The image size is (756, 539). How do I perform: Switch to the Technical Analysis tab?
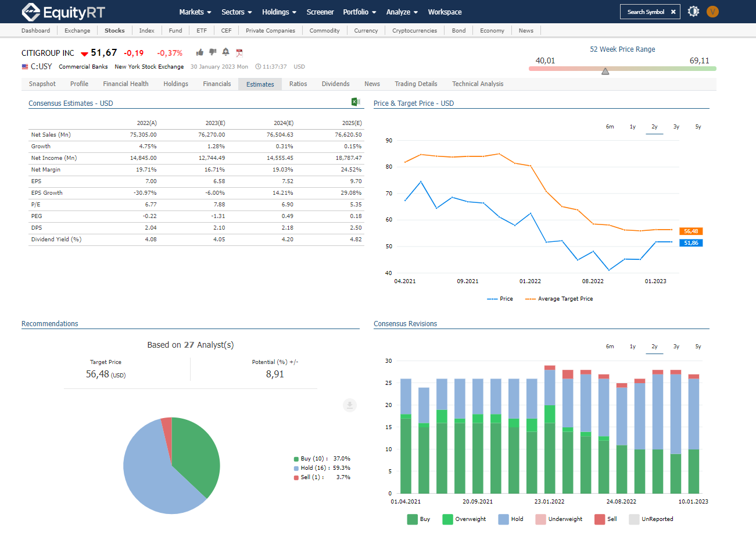(478, 84)
